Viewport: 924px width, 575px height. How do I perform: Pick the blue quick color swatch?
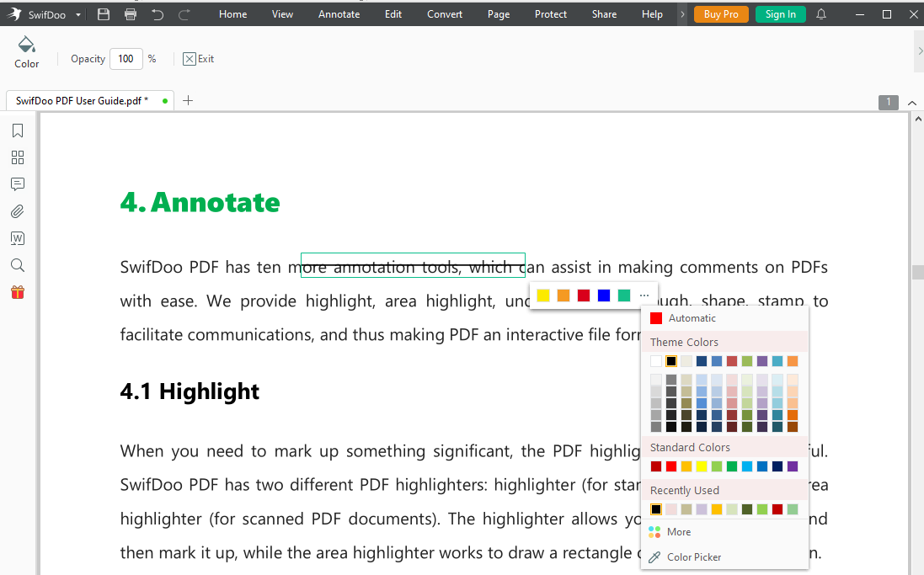(603, 295)
